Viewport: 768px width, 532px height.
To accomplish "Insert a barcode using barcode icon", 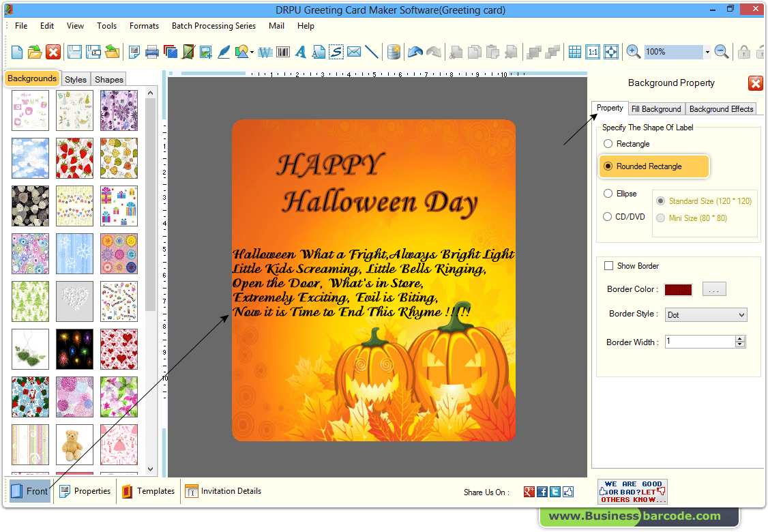I will [x=283, y=52].
